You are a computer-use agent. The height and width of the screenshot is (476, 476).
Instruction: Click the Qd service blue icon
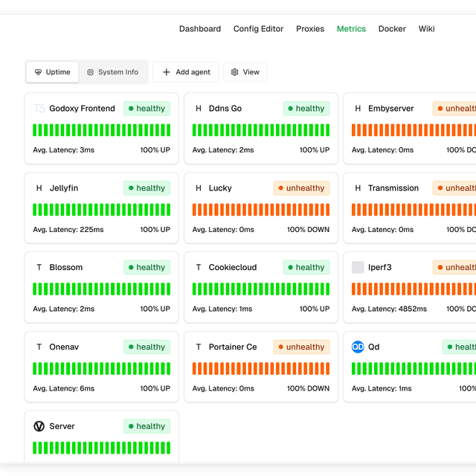click(358, 347)
